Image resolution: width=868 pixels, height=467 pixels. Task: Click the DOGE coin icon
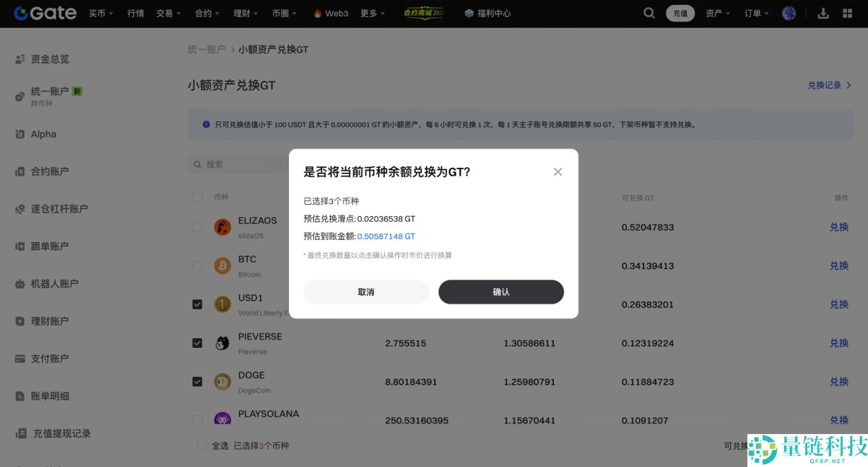pyautogui.click(x=222, y=381)
